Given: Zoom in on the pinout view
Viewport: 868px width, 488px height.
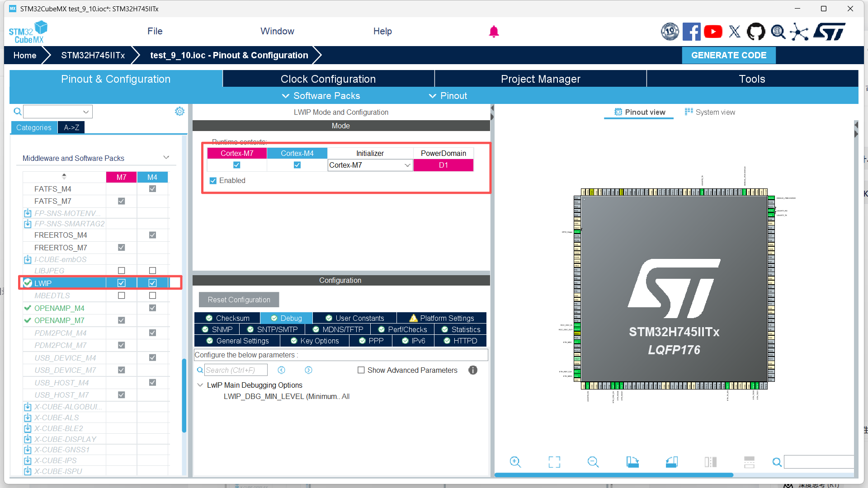Looking at the screenshot, I should tap(515, 462).
